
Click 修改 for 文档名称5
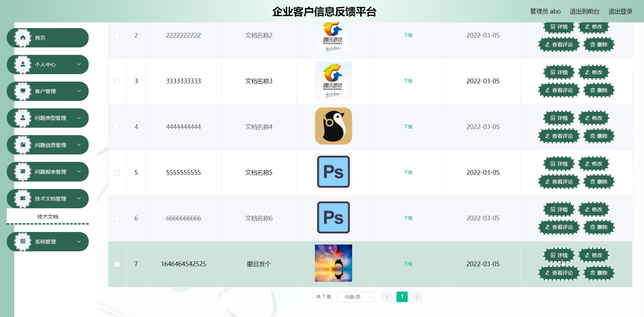(594, 164)
